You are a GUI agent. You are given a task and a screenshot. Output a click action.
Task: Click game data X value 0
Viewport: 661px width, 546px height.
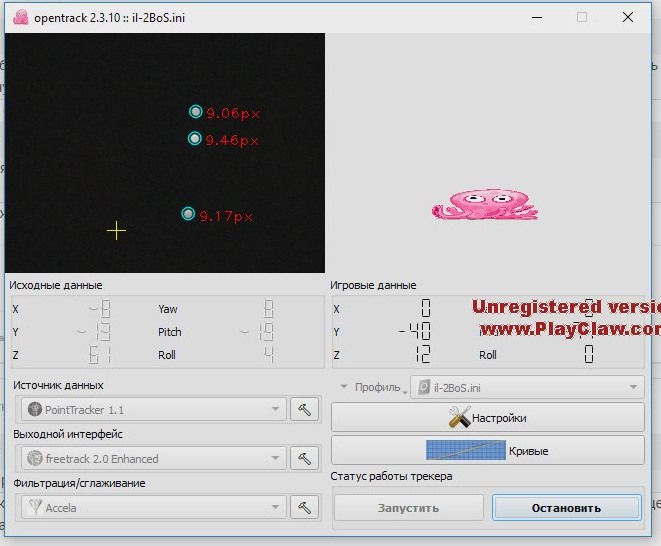pos(426,308)
